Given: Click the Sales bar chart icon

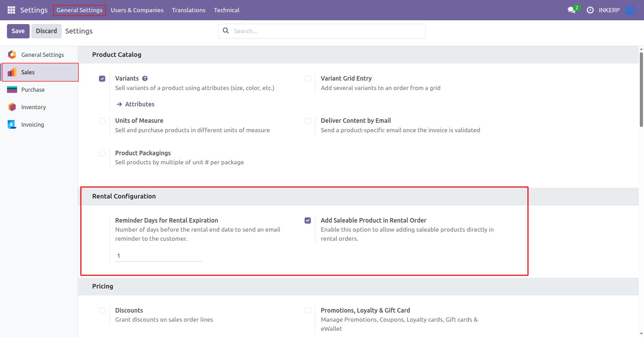Looking at the screenshot, I should tap(12, 72).
